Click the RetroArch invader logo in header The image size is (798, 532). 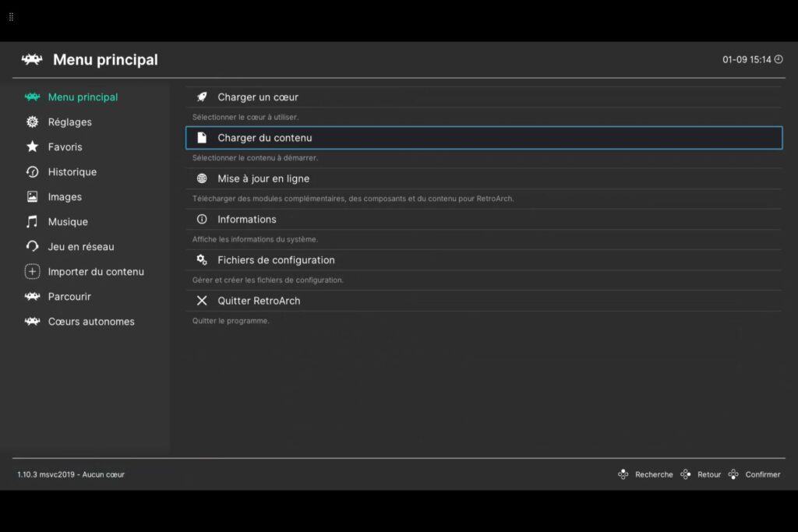[32, 59]
